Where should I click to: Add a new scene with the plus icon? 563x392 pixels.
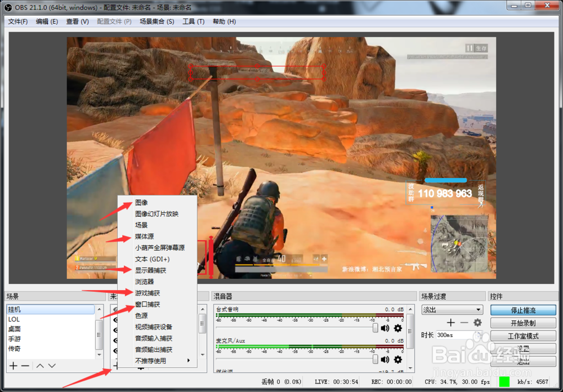[x=14, y=366]
